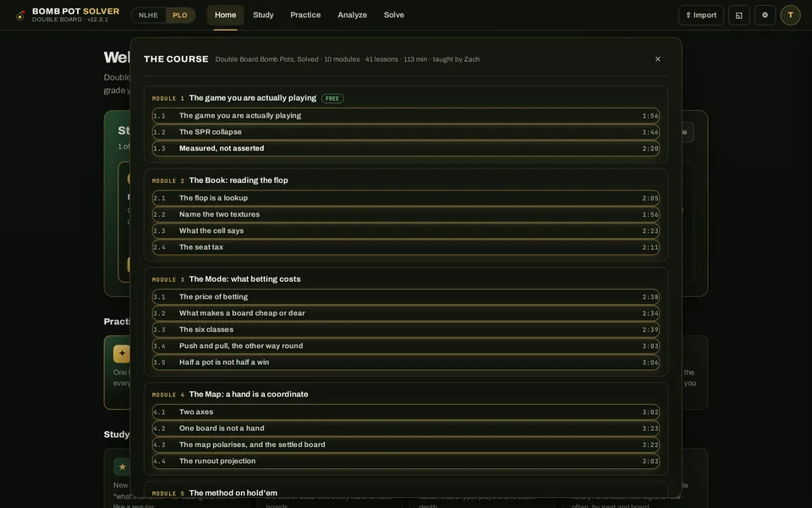Screen dimensions: 812x508
Task: Click THE COURSE modal title
Action: [176, 59]
